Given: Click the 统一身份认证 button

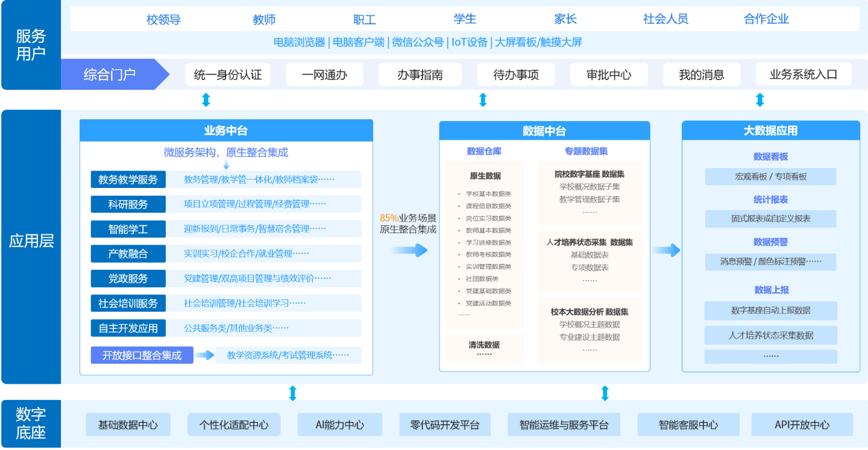Looking at the screenshot, I should coord(228,74).
